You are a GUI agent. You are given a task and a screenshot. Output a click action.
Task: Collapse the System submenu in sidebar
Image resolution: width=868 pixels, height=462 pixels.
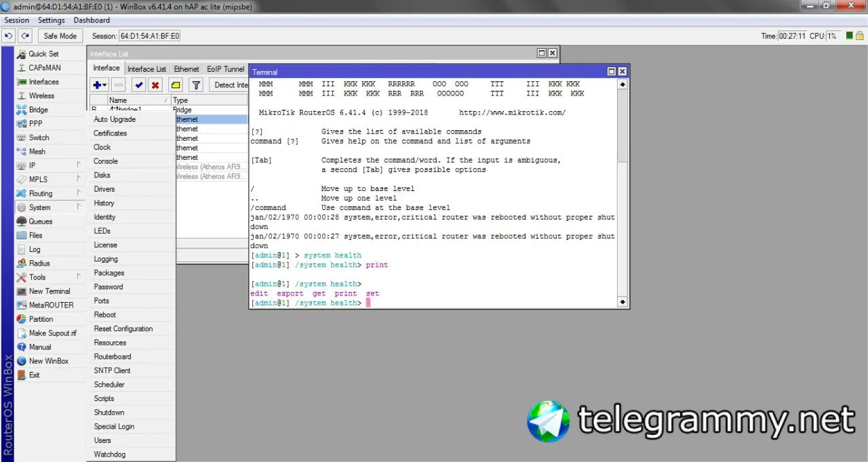[51, 207]
